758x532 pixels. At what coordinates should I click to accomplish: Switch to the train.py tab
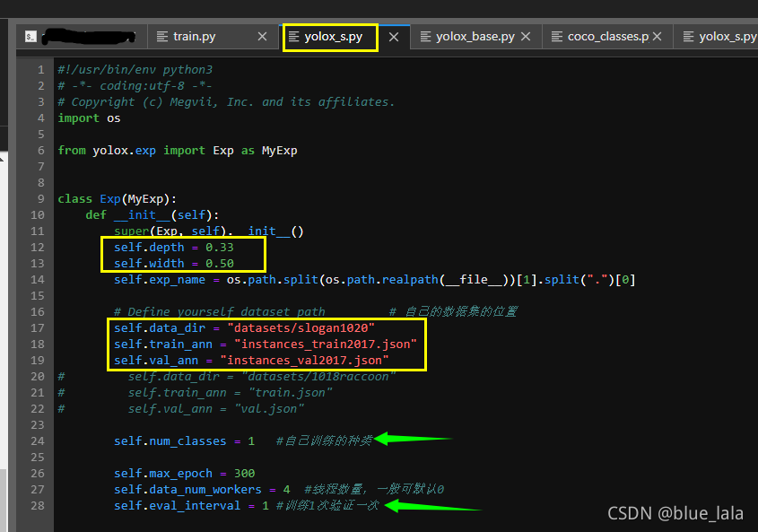click(x=194, y=37)
